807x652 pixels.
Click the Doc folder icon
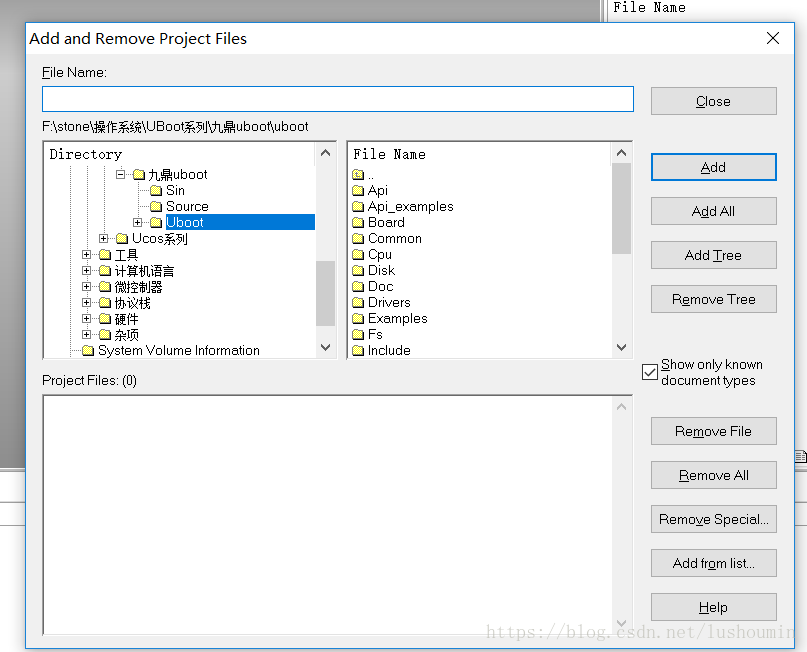[x=358, y=287]
